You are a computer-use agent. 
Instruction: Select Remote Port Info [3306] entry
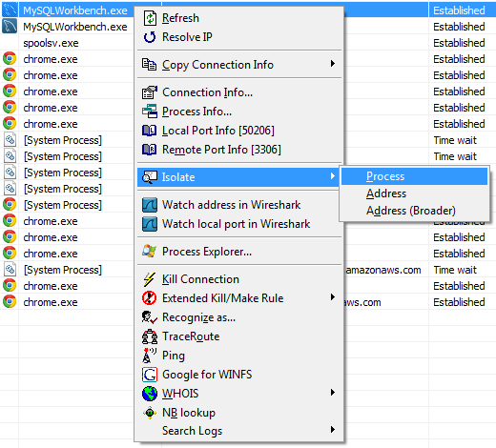tap(240, 150)
